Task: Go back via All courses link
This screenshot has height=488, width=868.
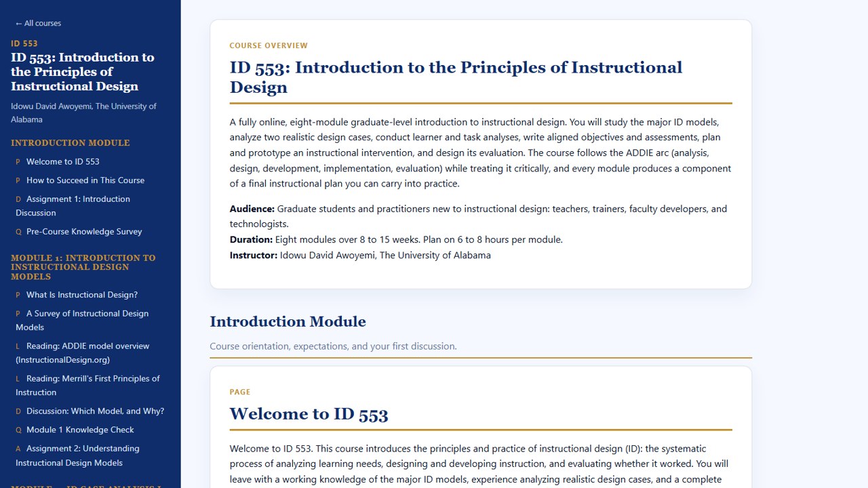Action: click(x=38, y=23)
